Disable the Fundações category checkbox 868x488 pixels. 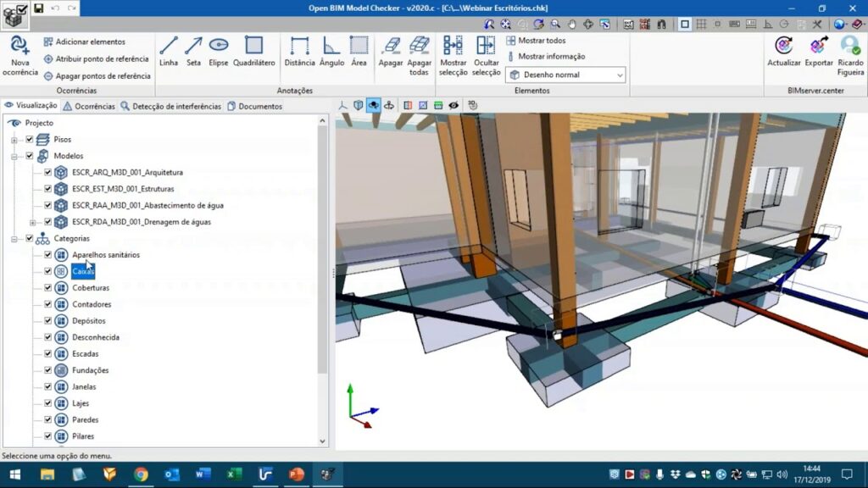tap(48, 370)
